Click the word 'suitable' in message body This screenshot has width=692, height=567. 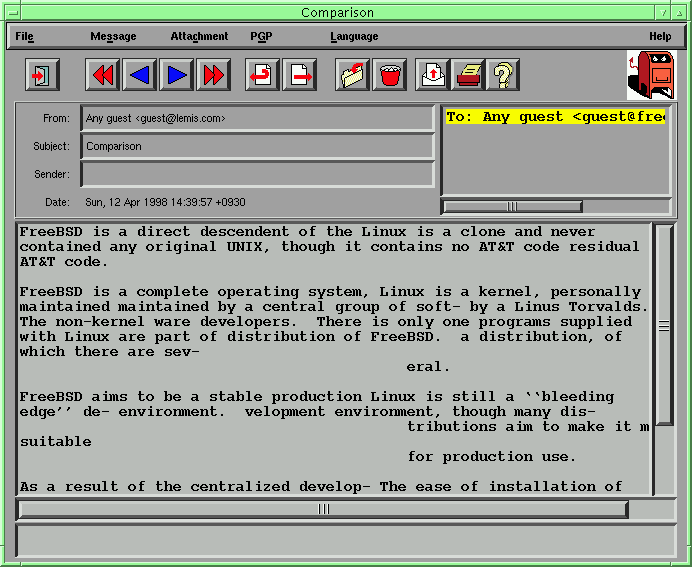click(56, 442)
